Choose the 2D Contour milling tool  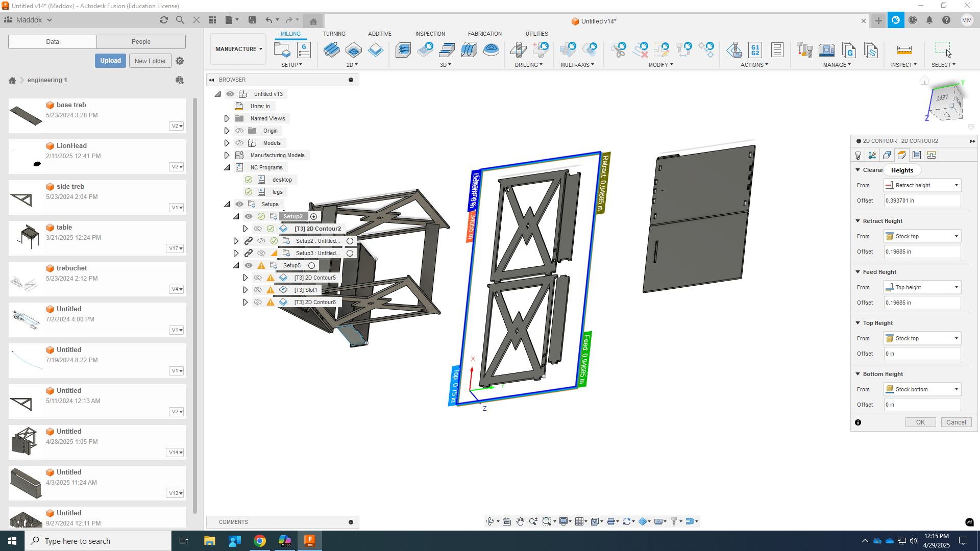tap(376, 50)
